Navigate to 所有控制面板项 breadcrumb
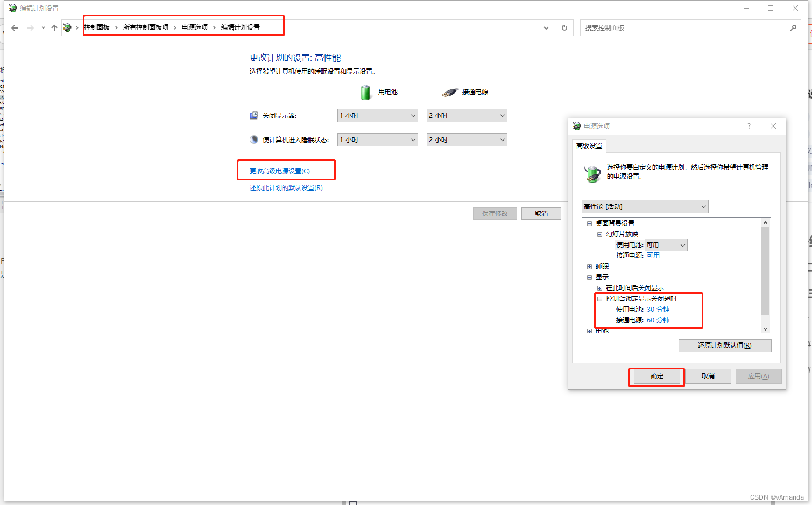This screenshot has width=812, height=505. coord(145,27)
